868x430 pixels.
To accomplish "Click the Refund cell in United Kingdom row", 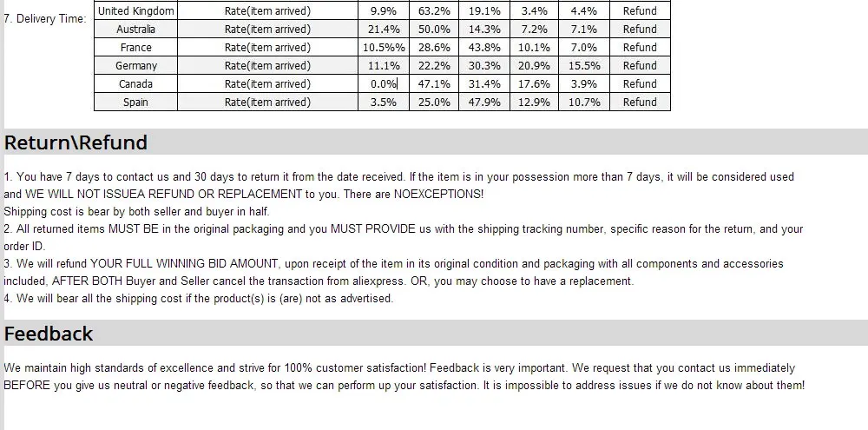I will pyautogui.click(x=640, y=10).
